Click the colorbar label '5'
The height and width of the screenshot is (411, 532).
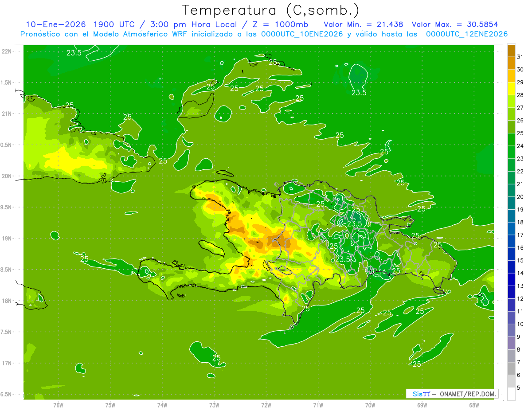point(519,388)
